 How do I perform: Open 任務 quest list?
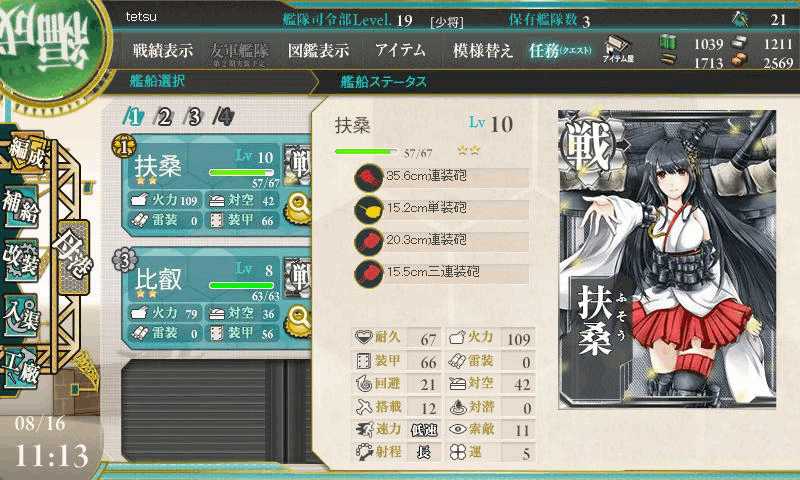coord(560,50)
